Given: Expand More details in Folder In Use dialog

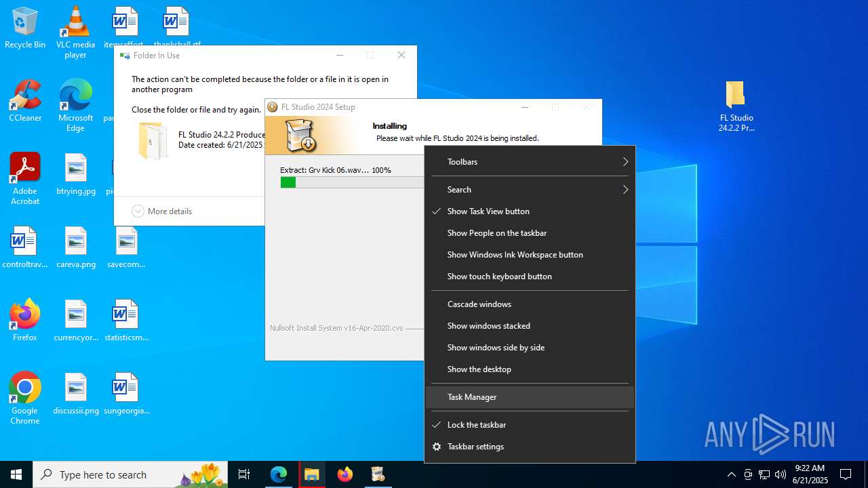Looking at the screenshot, I should [x=162, y=211].
